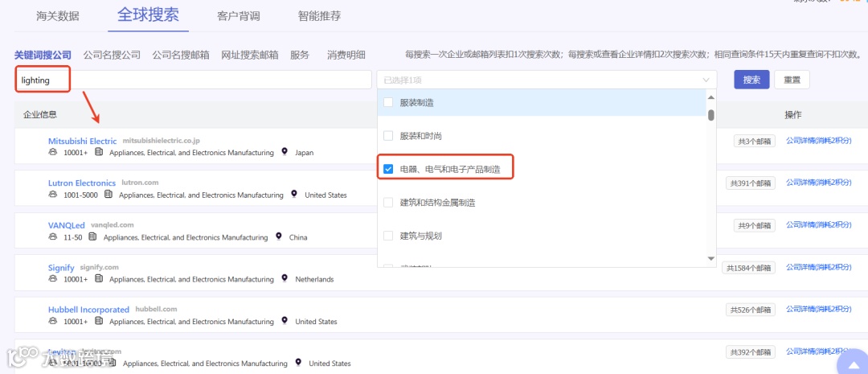The image size is (868, 374).
Task: Open 公司详情 for Mitsubishi Electric
Action: coord(819,141)
